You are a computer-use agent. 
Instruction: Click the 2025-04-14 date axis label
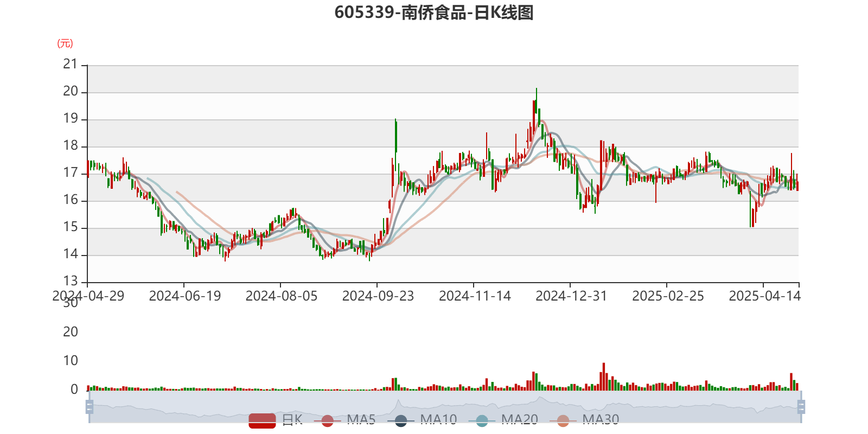tap(764, 296)
